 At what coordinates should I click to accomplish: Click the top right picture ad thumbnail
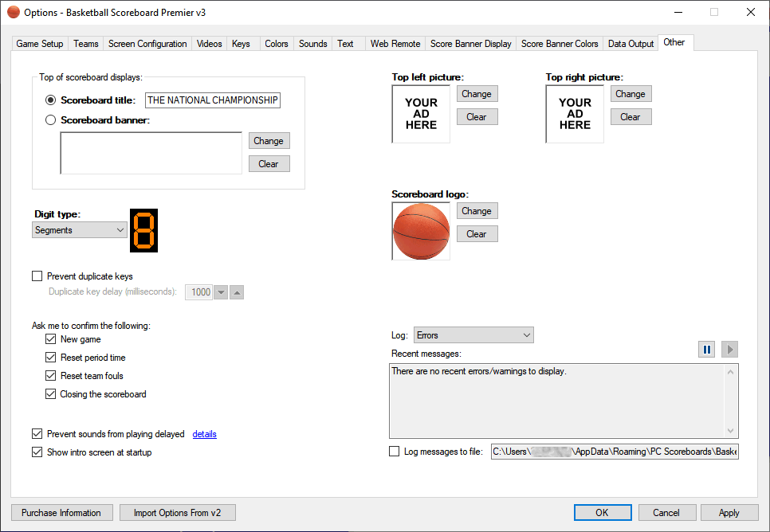575,114
